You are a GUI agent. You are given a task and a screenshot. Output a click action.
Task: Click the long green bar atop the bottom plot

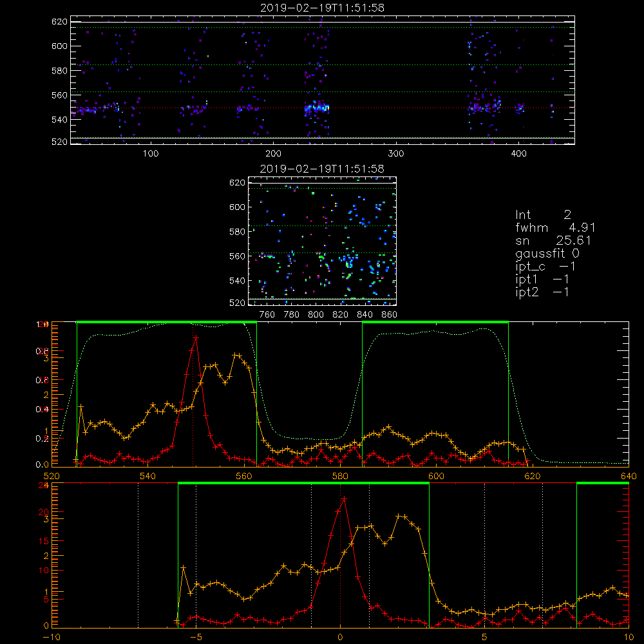303,483
